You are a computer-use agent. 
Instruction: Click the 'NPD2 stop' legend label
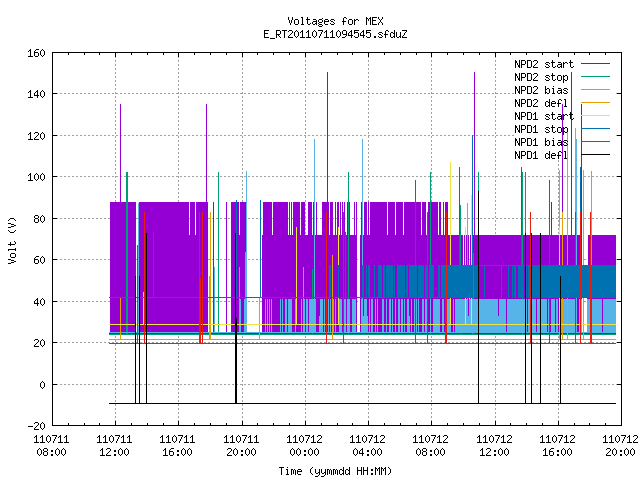pyautogui.click(x=541, y=77)
